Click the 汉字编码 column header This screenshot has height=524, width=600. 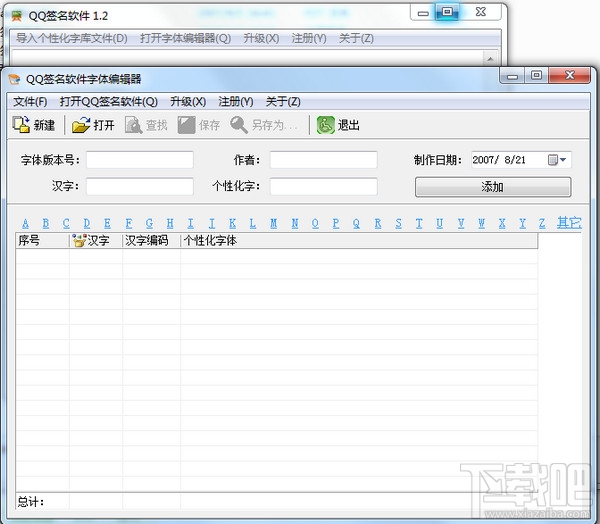point(151,241)
